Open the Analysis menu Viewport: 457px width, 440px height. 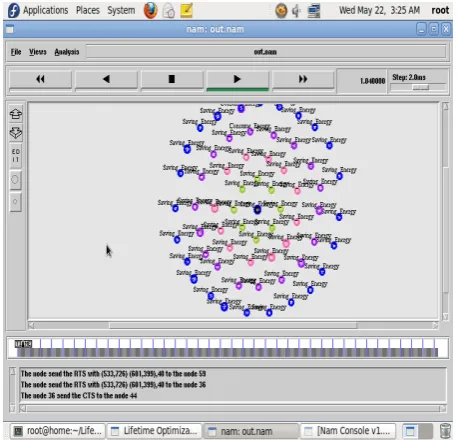point(67,52)
